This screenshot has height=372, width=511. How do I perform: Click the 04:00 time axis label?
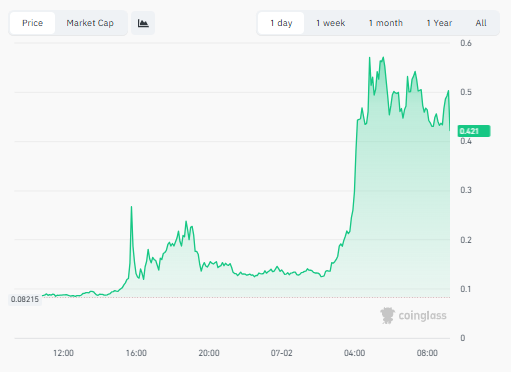pyautogui.click(x=354, y=353)
